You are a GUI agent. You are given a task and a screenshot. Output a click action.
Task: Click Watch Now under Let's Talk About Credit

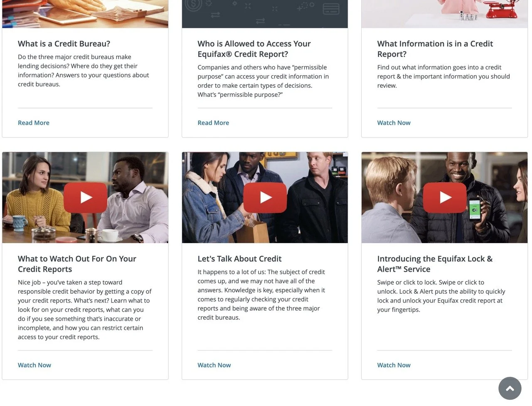214,365
